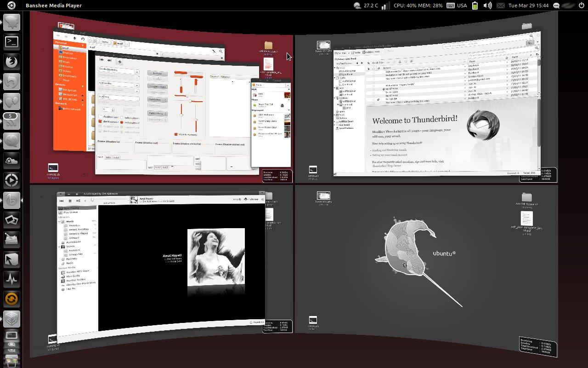The image size is (588, 368).
Task: Open Now Playing in Banshee sidebar
Action: pos(76,208)
